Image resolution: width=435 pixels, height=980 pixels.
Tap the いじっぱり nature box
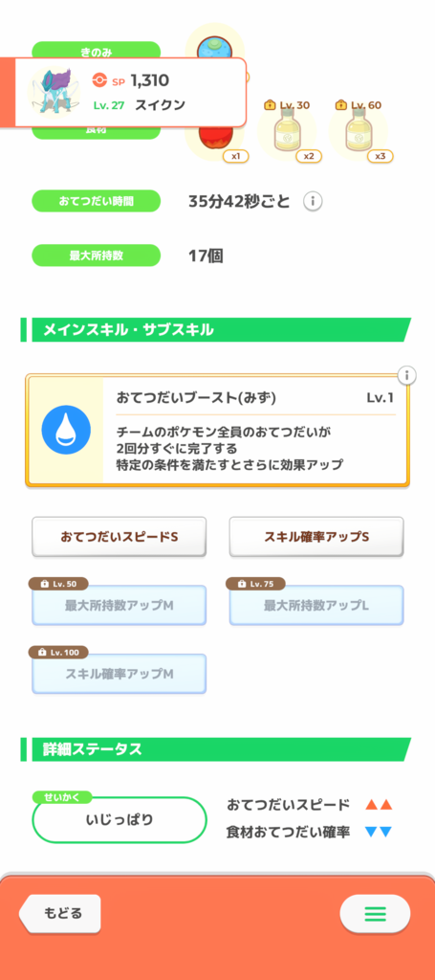pos(120,819)
